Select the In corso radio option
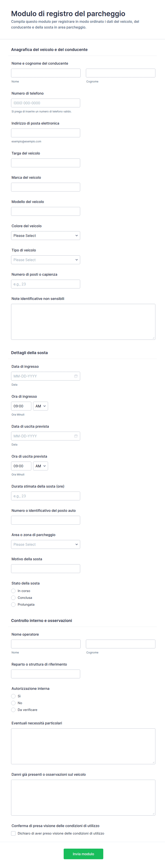Image resolution: width=165 pixels, height=868 pixels. pos(13,591)
